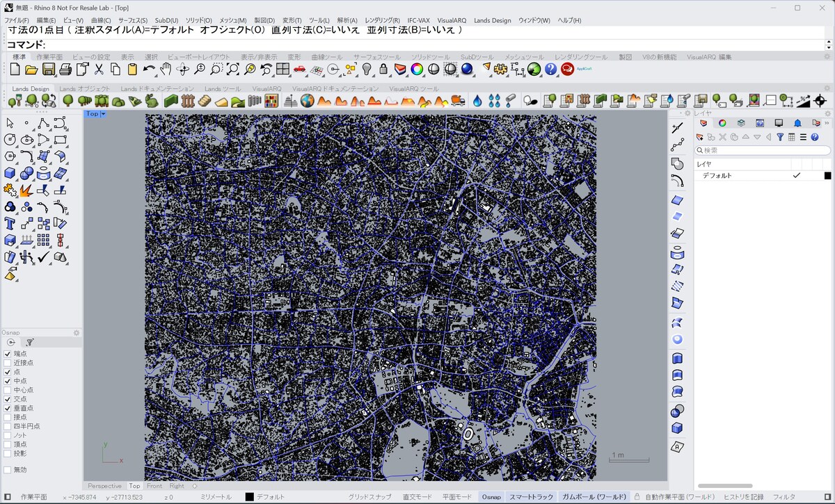Click the Lands Design plant tree icon

click(x=68, y=101)
